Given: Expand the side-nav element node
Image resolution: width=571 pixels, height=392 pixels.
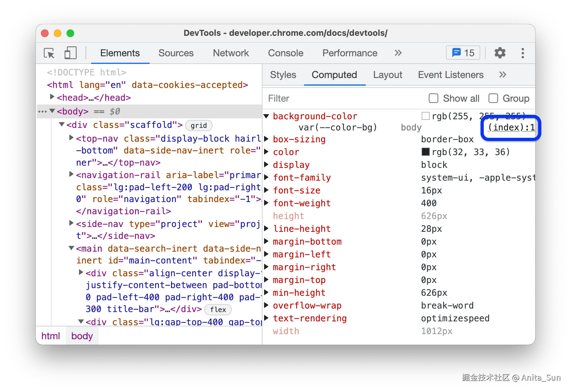Looking at the screenshot, I should (x=71, y=223).
